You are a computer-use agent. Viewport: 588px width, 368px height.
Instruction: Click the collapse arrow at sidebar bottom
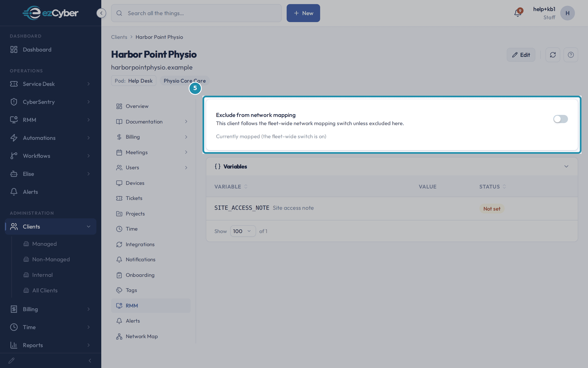pyautogui.click(x=90, y=360)
